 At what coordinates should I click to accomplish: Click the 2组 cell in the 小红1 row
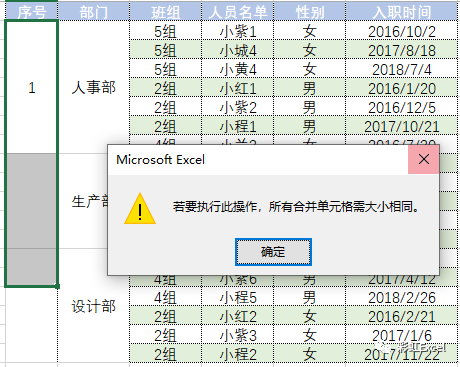[x=165, y=88]
